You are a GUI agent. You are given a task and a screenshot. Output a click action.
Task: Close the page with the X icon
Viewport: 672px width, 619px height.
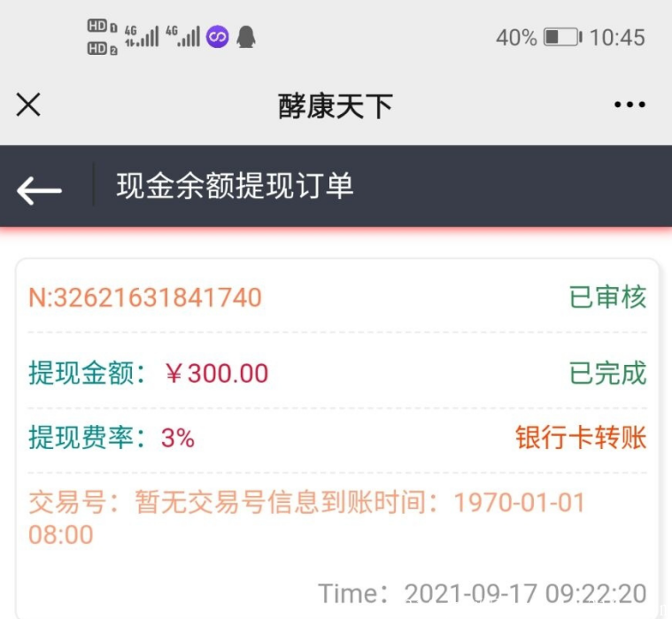coord(28,105)
